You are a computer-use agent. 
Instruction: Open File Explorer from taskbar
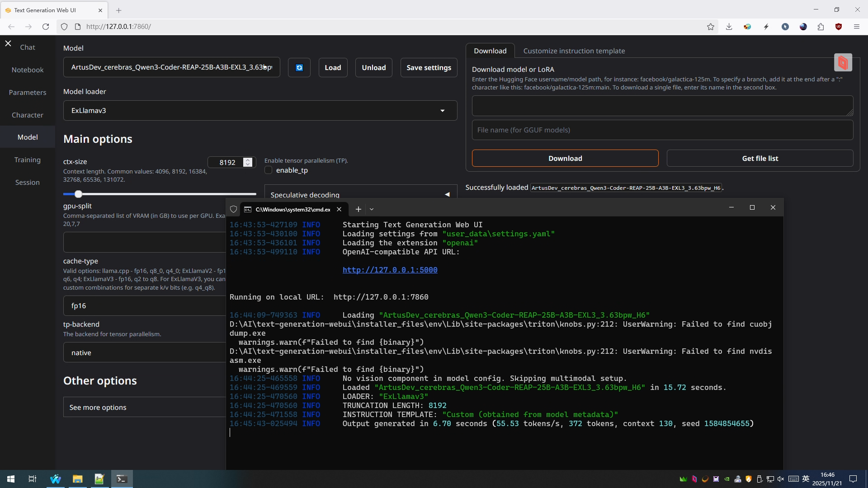tap(77, 479)
